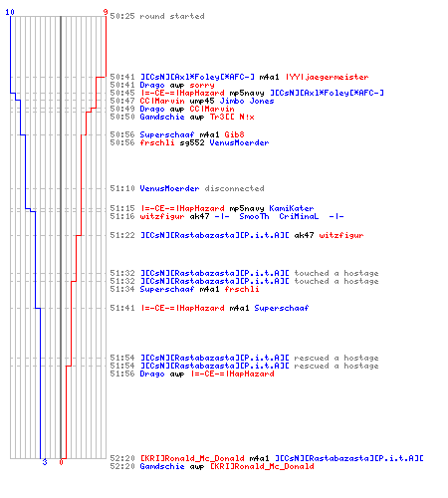Click the "VenusMoerder disconnected" event
The width and height of the screenshot is (448, 498).
coord(202,188)
